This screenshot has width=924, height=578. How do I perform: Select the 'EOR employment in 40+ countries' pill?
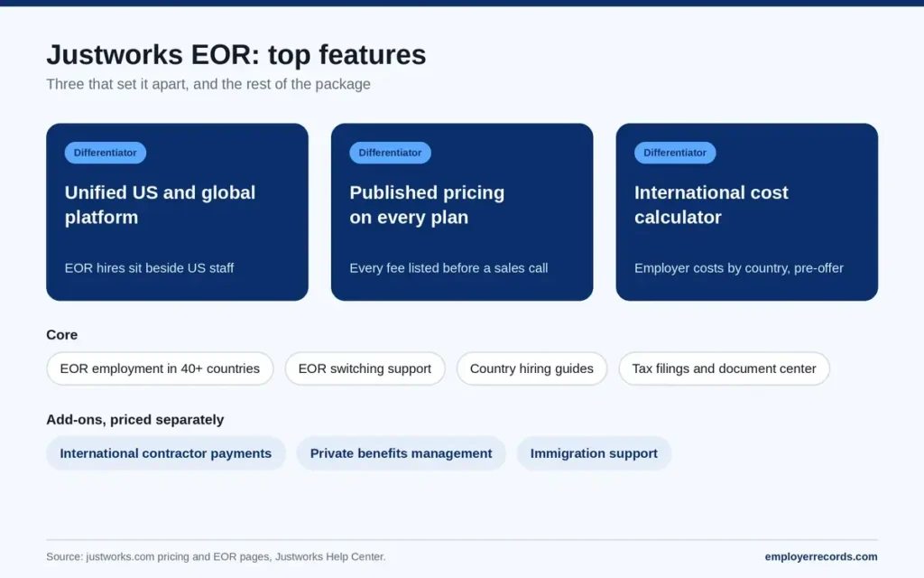[x=160, y=368]
